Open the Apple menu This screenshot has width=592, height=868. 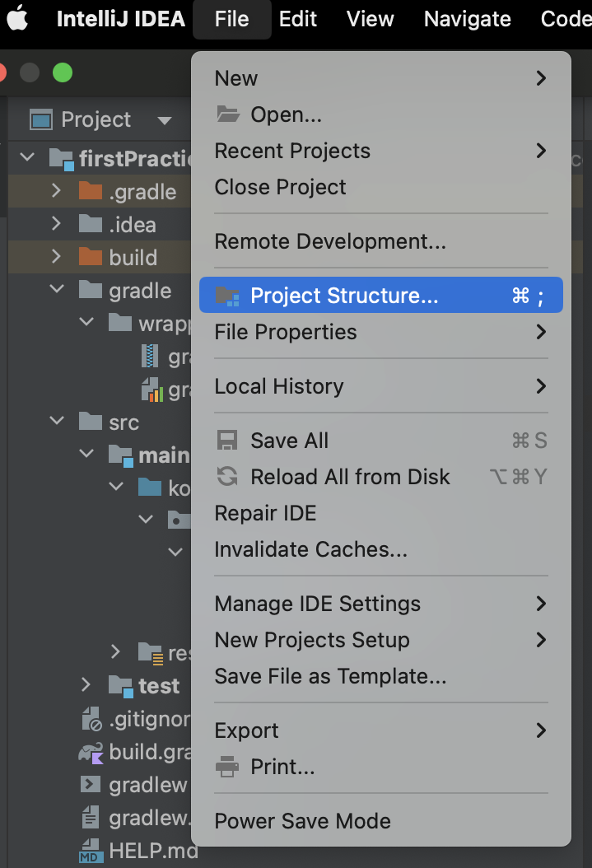(18, 18)
